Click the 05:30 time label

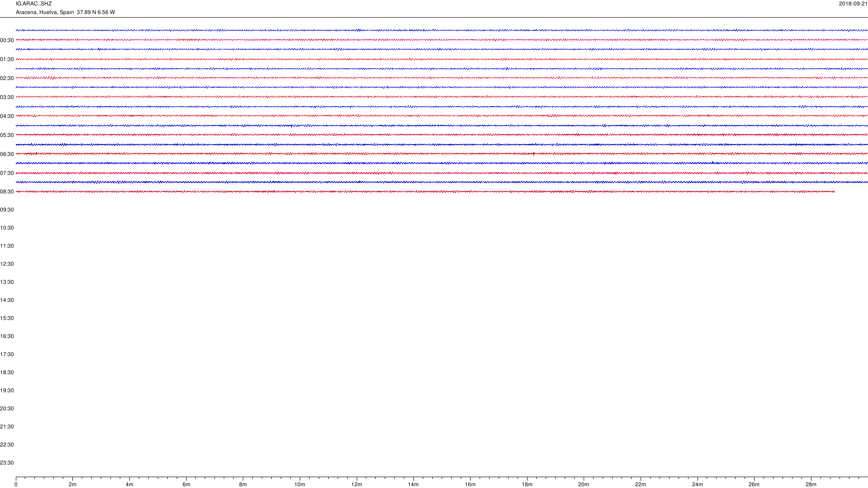click(x=7, y=135)
